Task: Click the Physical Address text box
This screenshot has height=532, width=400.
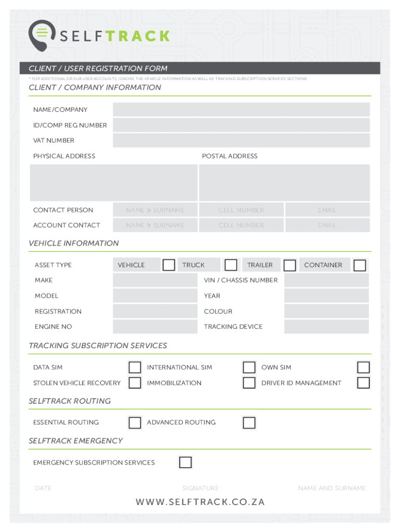Action: coord(114,183)
